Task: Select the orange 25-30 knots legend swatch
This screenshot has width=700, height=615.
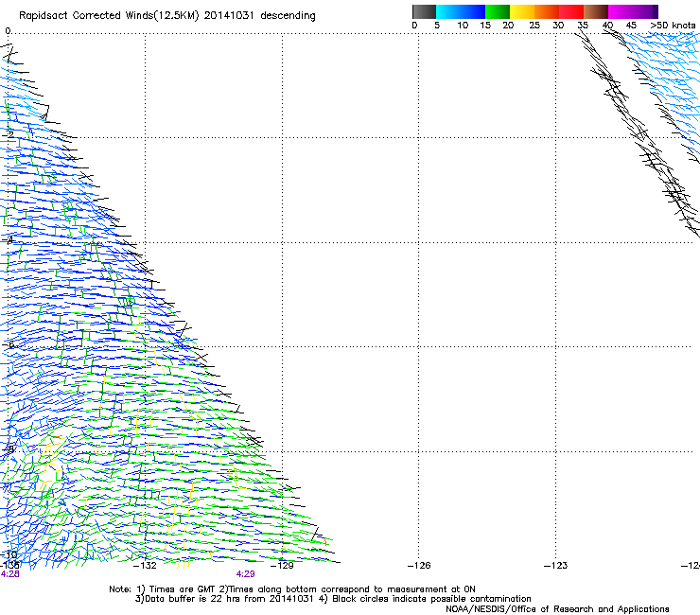Action: (x=547, y=11)
